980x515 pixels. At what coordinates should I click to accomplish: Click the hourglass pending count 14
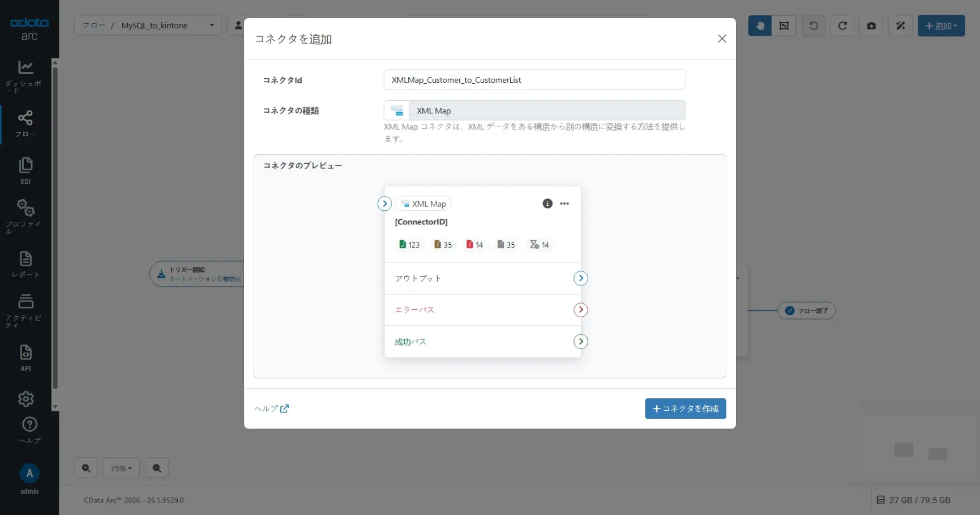tap(540, 245)
